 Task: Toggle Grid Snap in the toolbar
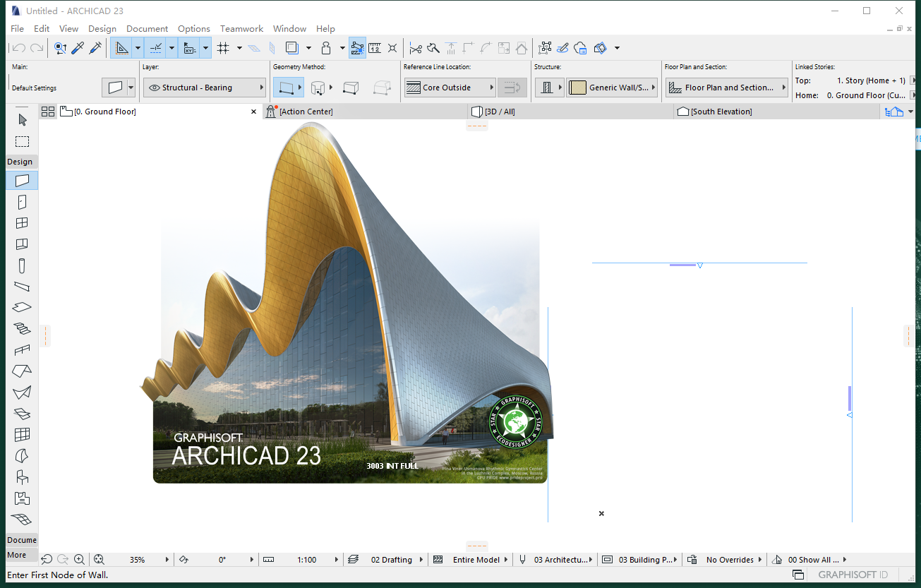click(224, 49)
